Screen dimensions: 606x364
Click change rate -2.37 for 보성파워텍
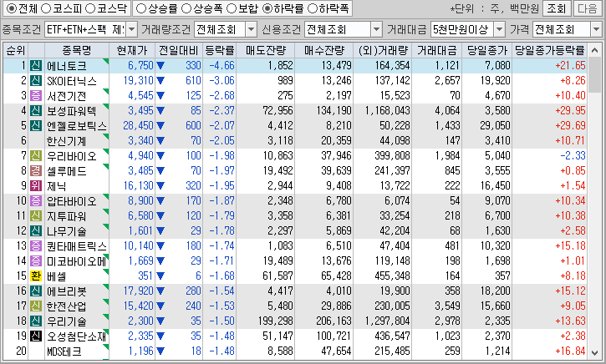click(222, 110)
